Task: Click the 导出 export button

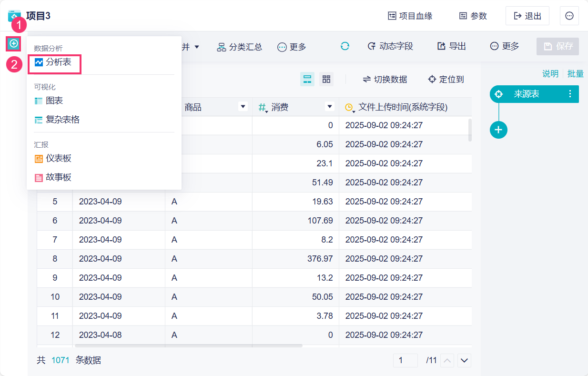Action: [x=451, y=46]
